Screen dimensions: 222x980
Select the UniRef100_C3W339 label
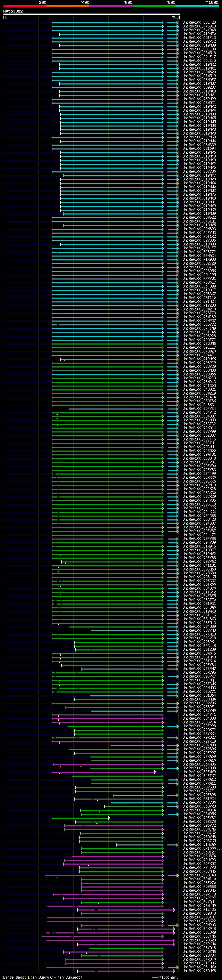tap(199, 145)
